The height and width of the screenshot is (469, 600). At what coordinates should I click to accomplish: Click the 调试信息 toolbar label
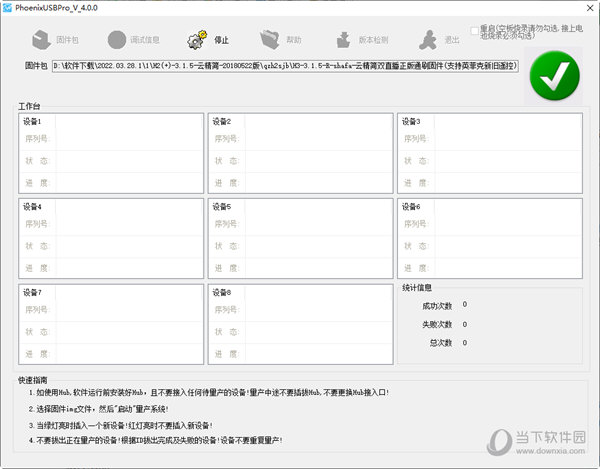145,40
